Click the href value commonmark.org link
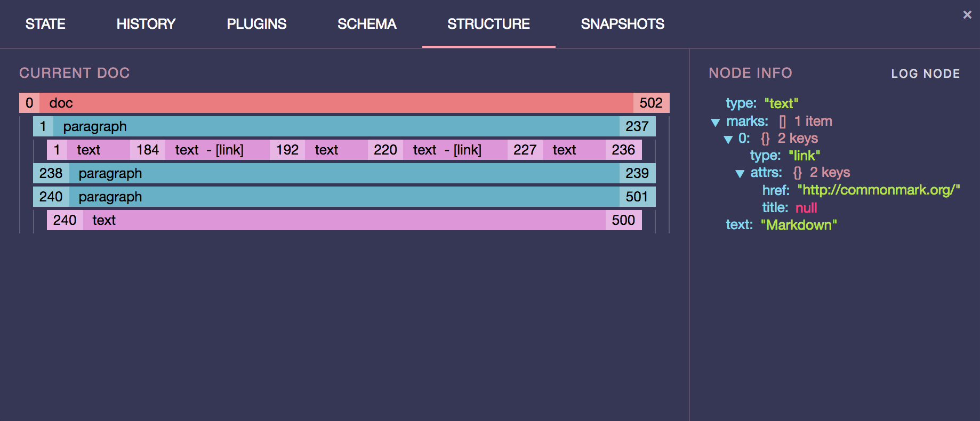Image resolution: width=980 pixels, height=421 pixels. pos(879,190)
